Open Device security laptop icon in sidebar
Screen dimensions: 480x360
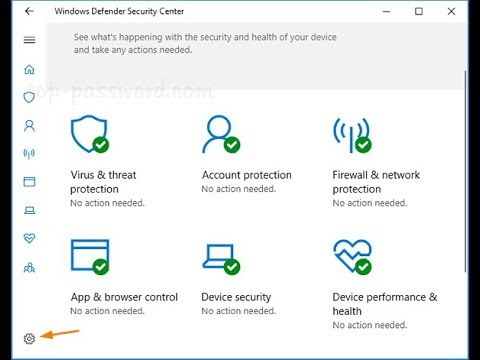point(29,210)
